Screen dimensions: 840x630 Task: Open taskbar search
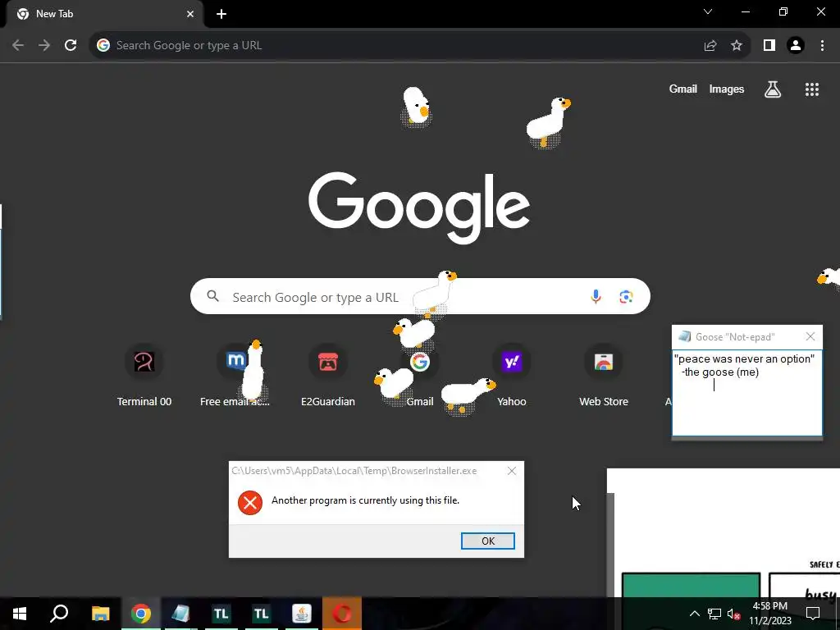click(x=59, y=614)
